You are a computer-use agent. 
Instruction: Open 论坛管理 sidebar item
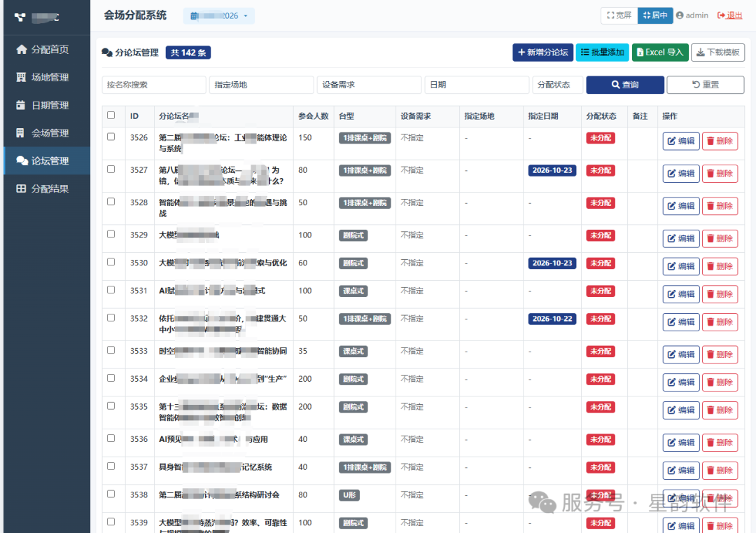[47, 160]
